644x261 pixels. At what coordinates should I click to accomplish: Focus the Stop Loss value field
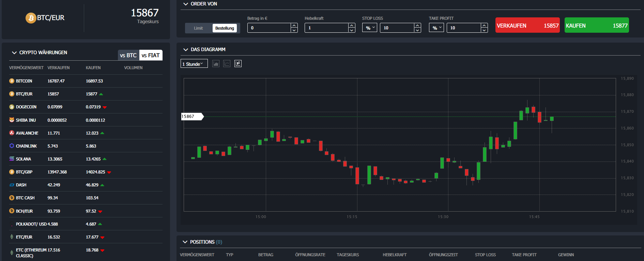pyautogui.click(x=397, y=28)
